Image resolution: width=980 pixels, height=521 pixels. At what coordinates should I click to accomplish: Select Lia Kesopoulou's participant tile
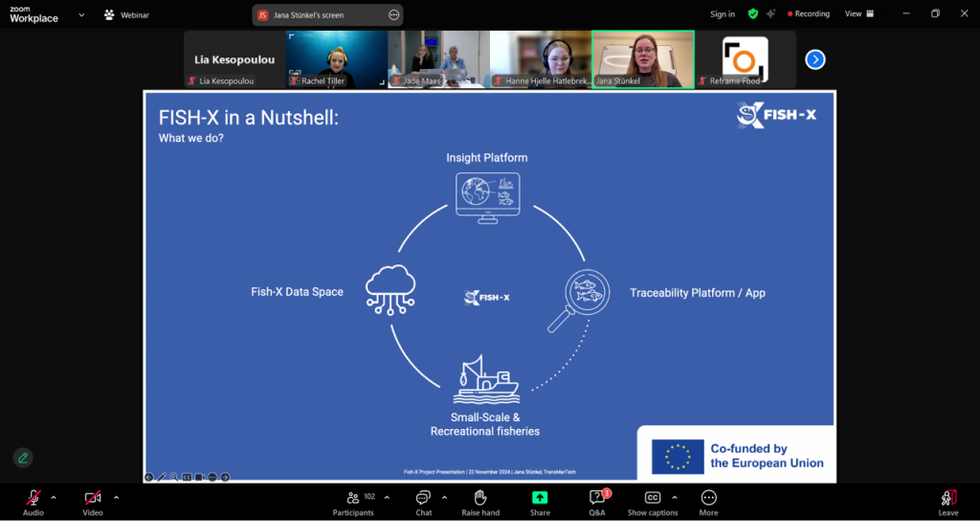(x=234, y=59)
